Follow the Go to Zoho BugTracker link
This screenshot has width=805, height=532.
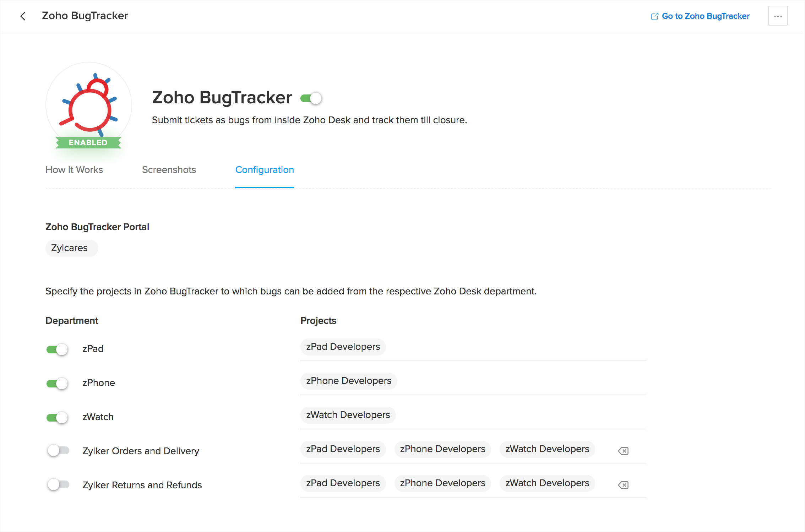[705, 16]
